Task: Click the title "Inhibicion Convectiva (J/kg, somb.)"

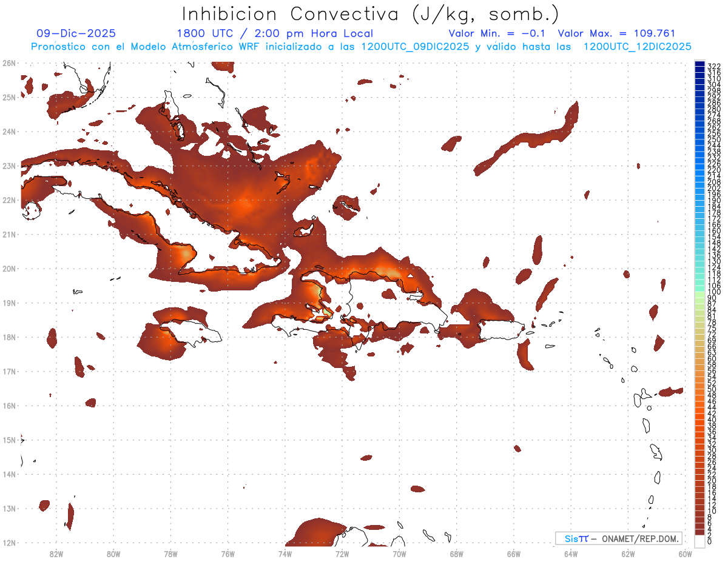Action: pyautogui.click(x=370, y=14)
